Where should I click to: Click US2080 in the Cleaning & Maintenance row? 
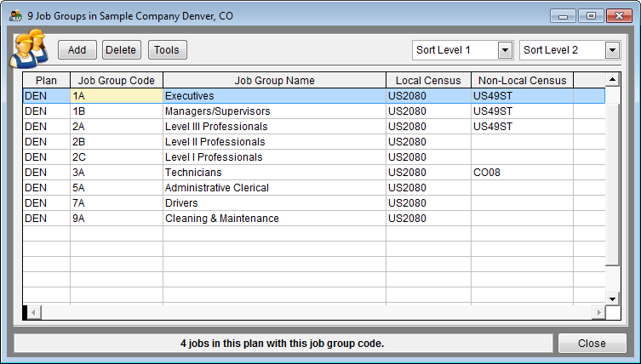pos(428,219)
